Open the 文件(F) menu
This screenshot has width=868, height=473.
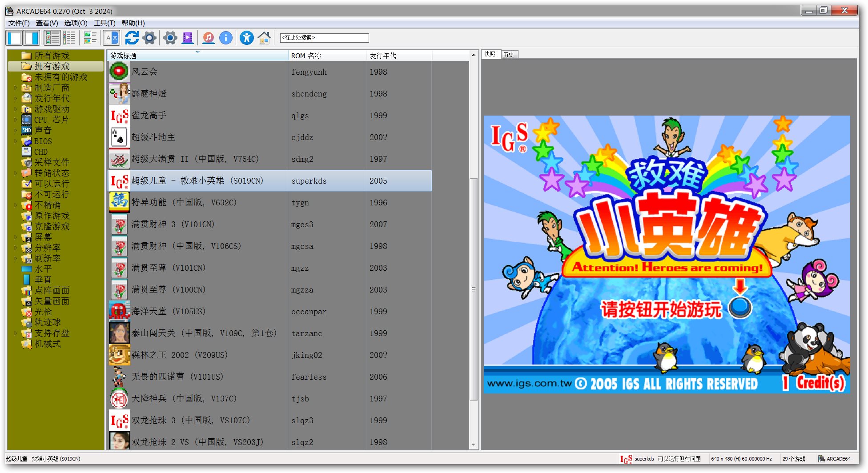tap(19, 23)
